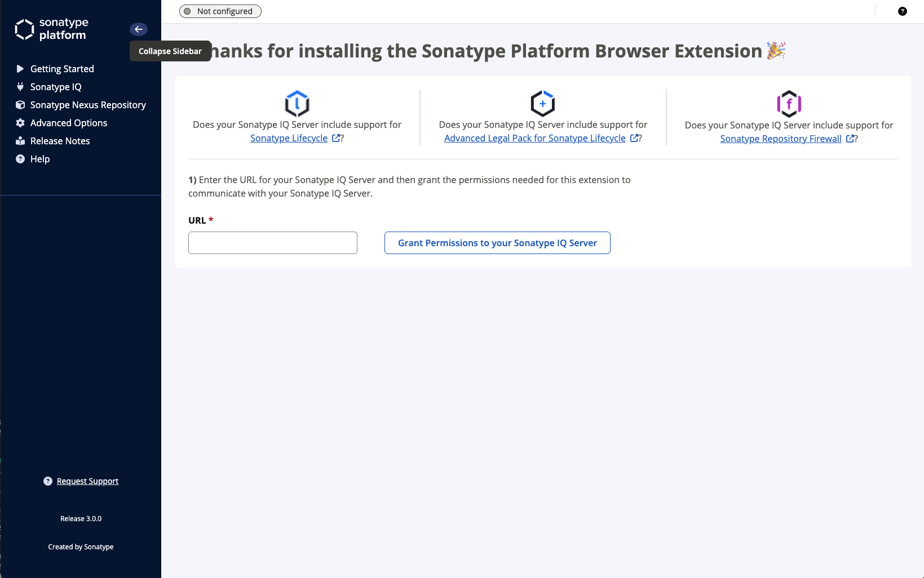This screenshot has height=578, width=924.
Task: Click external link icon next to Sonatype Lifecycle
Action: pos(336,138)
